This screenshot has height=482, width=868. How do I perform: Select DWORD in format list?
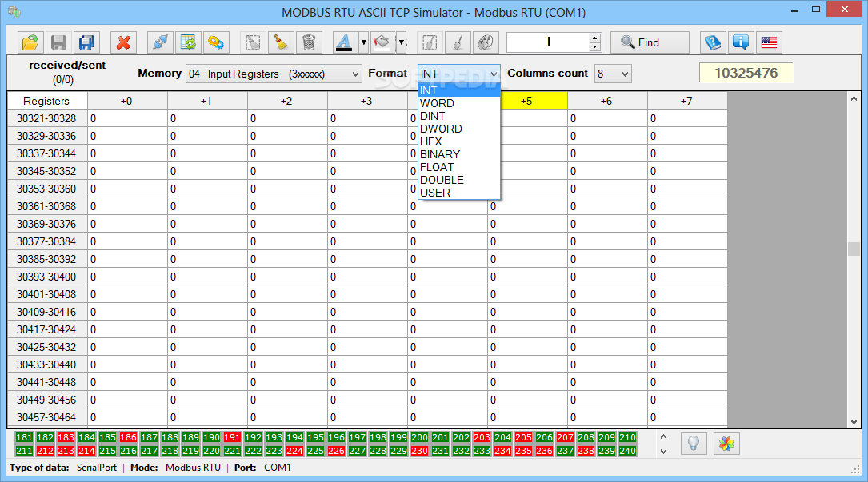[x=459, y=129]
